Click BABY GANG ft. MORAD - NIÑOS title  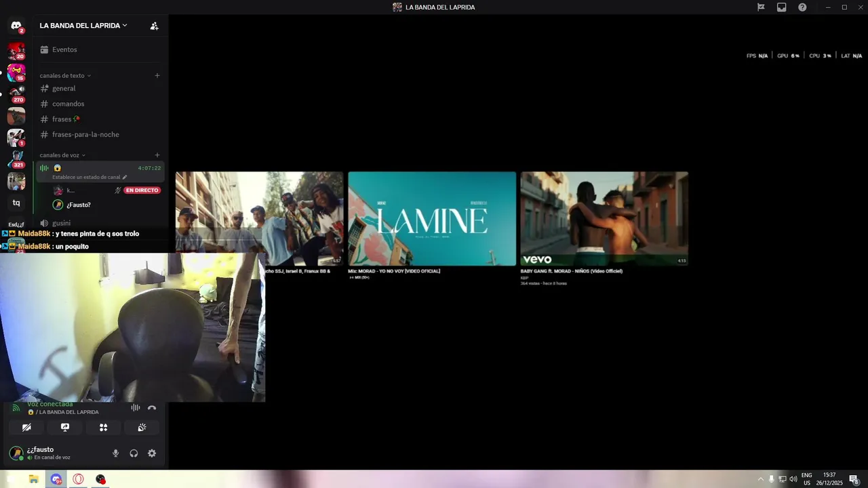coord(572,271)
